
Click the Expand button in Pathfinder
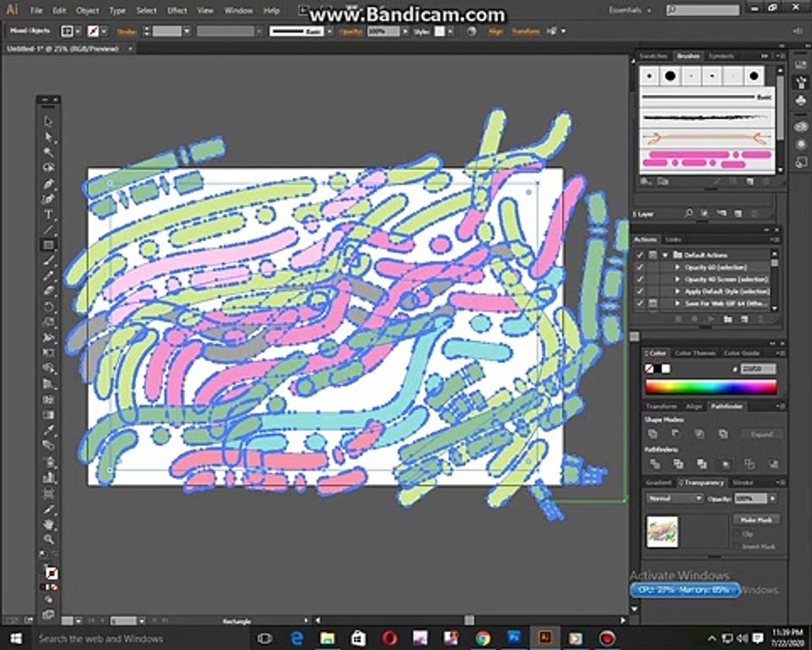click(761, 434)
